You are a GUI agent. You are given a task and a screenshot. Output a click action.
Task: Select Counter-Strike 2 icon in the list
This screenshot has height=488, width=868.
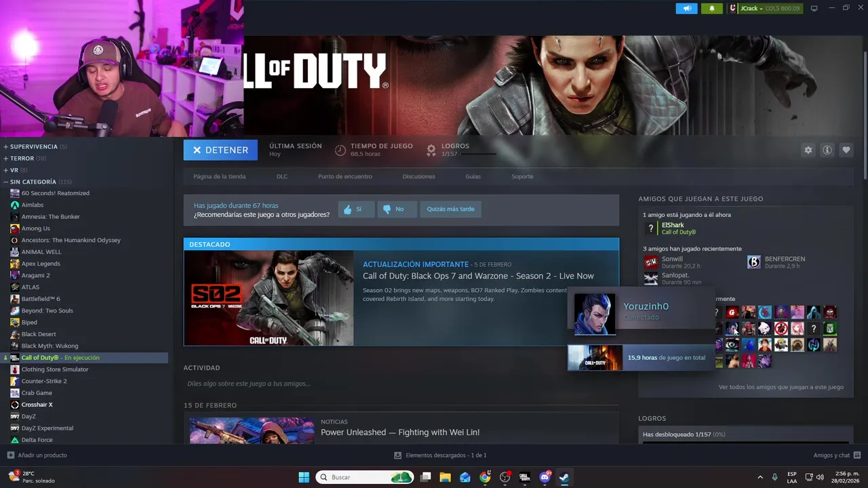pos(14,381)
